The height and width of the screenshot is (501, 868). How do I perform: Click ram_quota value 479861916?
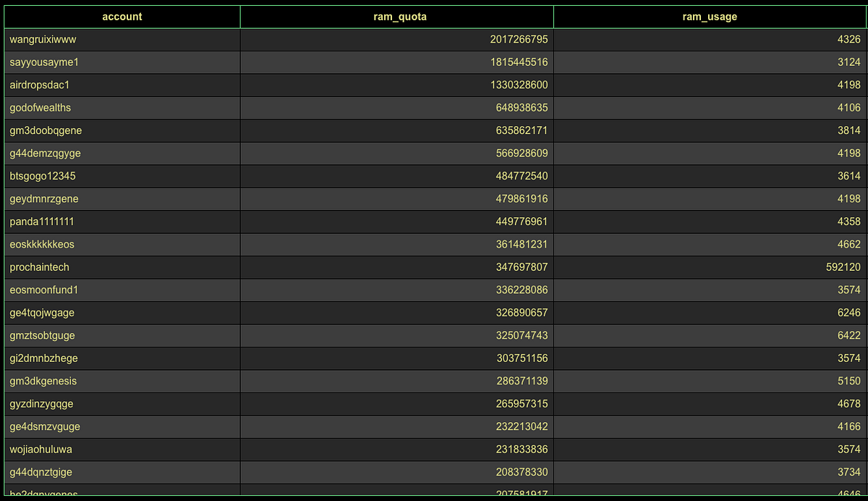click(522, 199)
